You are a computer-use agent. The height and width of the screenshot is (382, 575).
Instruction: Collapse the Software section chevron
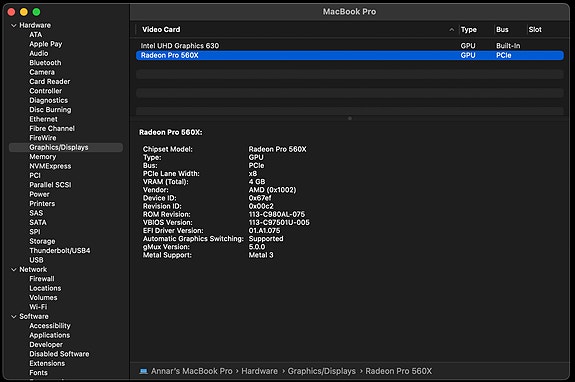[14, 316]
